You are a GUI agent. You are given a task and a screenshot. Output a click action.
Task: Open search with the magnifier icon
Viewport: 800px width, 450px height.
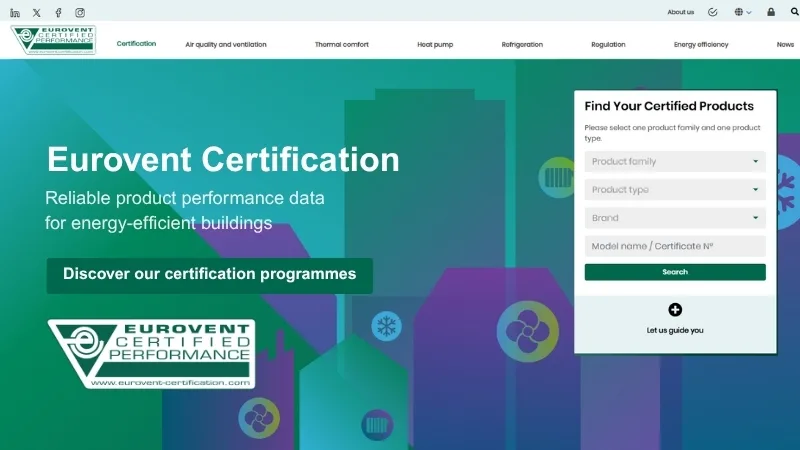[795, 12]
